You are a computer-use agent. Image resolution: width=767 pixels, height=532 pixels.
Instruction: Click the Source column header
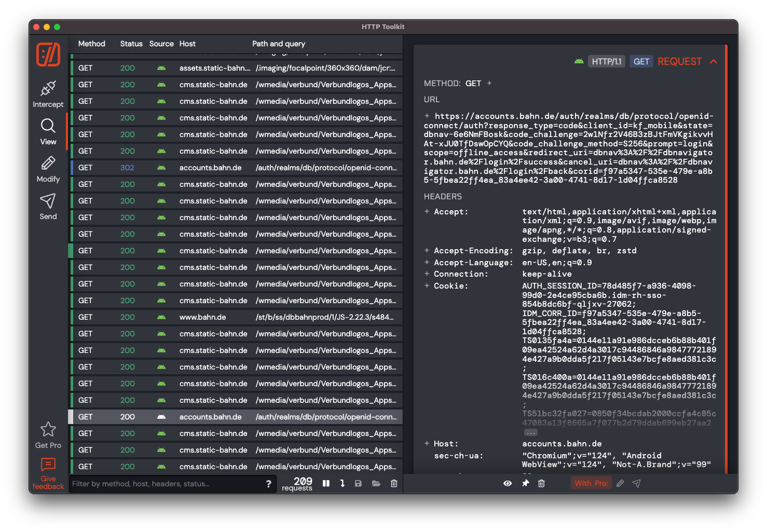pyautogui.click(x=161, y=44)
